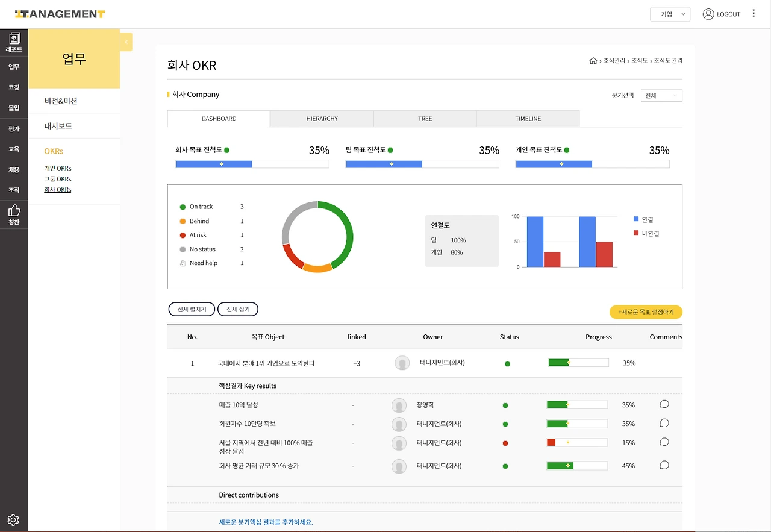Viewport: 771px width, 532px height.
Task: Open the 레포트 report icon in sidebar
Action: [x=14, y=42]
